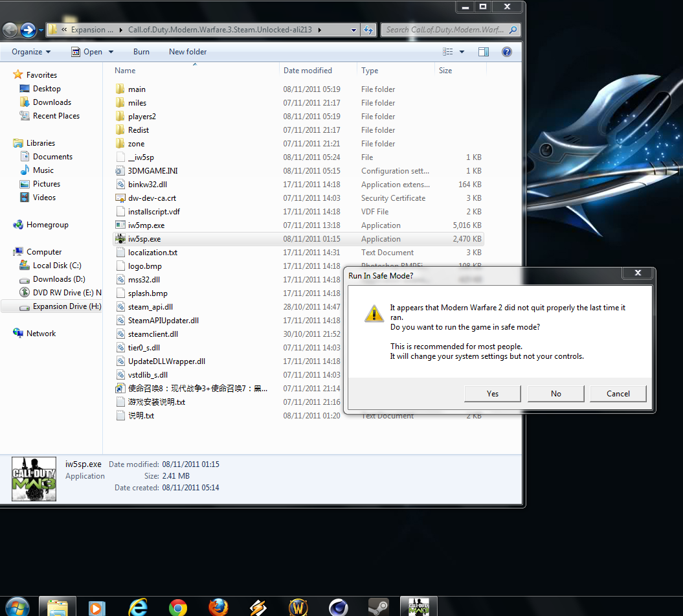The width and height of the screenshot is (683, 616).
Task: Select Homegroup in navigation pane
Action: [41, 225]
